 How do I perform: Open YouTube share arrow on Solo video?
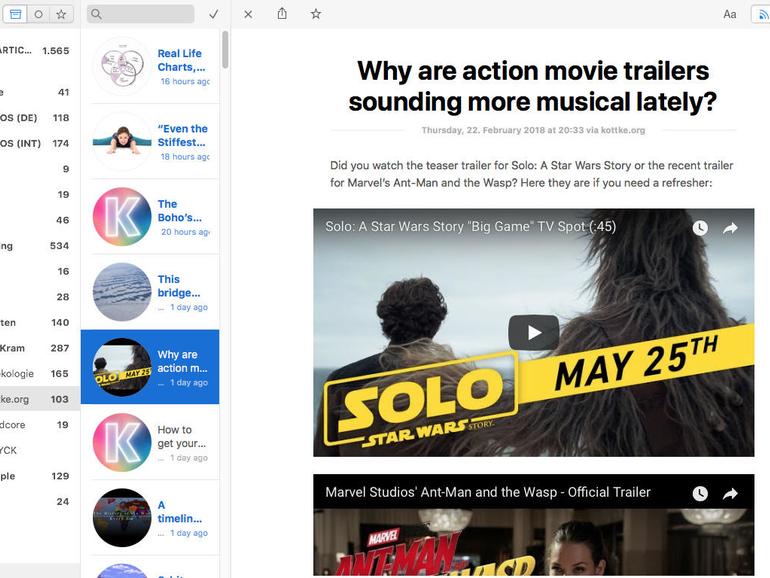coord(730,228)
